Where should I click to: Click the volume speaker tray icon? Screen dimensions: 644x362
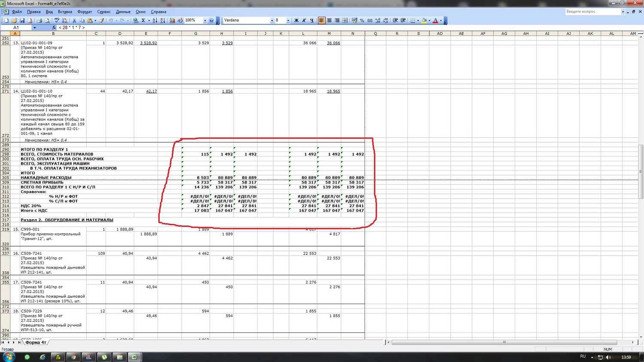pyautogui.click(x=608, y=357)
